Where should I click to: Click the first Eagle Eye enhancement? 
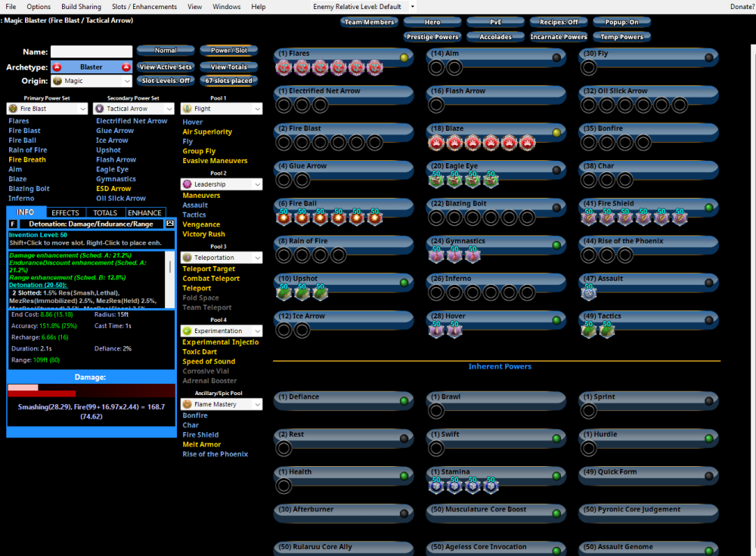pyautogui.click(x=436, y=181)
